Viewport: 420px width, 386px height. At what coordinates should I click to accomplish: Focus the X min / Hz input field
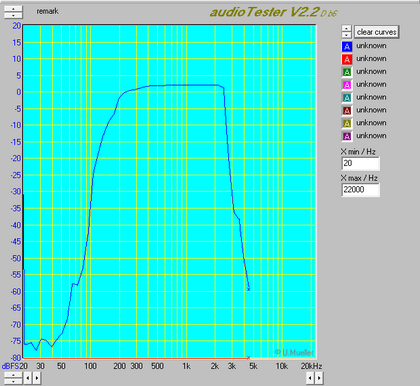point(361,163)
